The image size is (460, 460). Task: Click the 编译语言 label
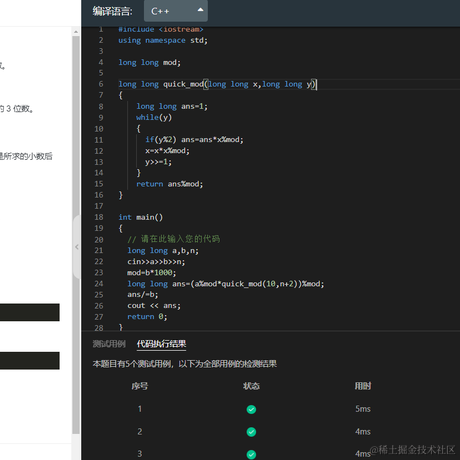click(113, 11)
